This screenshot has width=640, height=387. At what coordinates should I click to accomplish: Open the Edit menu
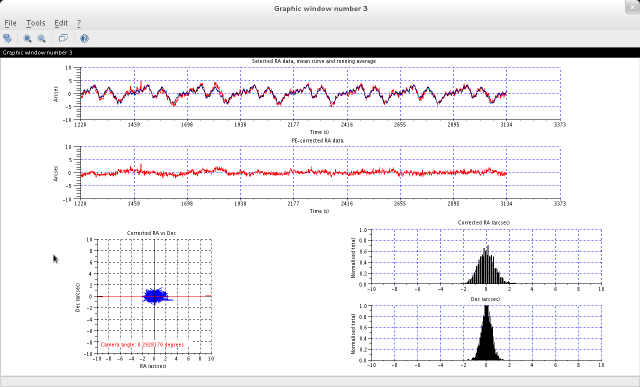(x=61, y=23)
